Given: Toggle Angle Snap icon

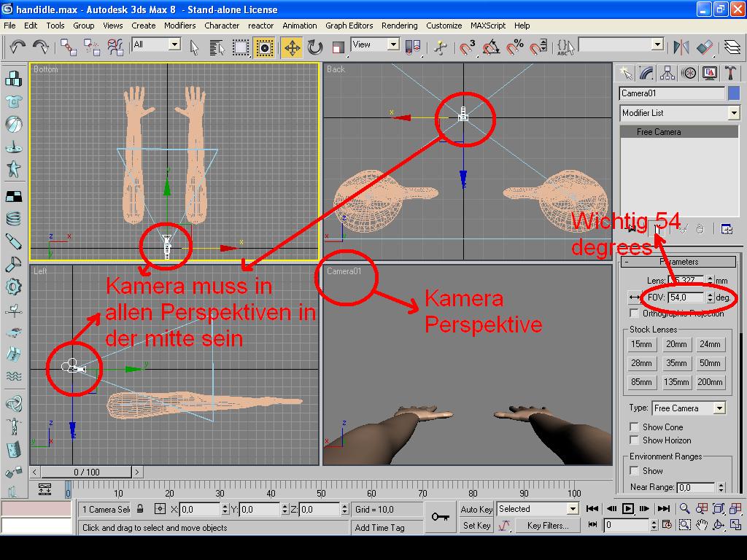Looking at the screenshot, I should pyautogui.click(x=491, y=47).
